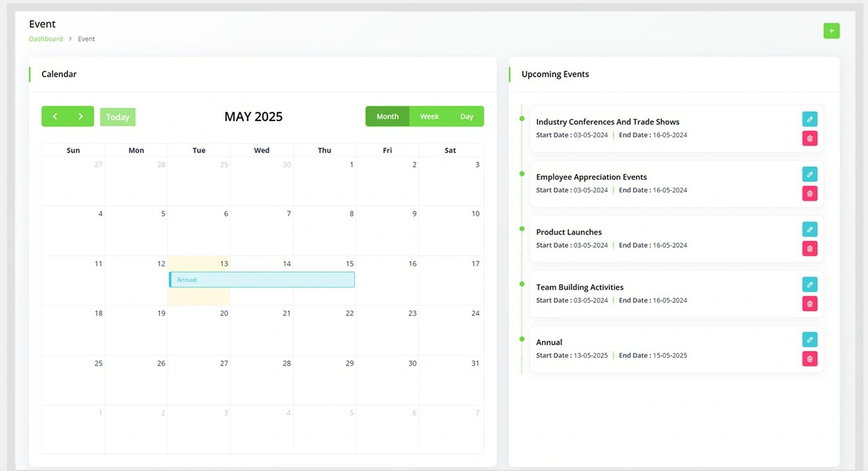
Task: Select May 21 cell in the calendar
Action: point(261,334)
